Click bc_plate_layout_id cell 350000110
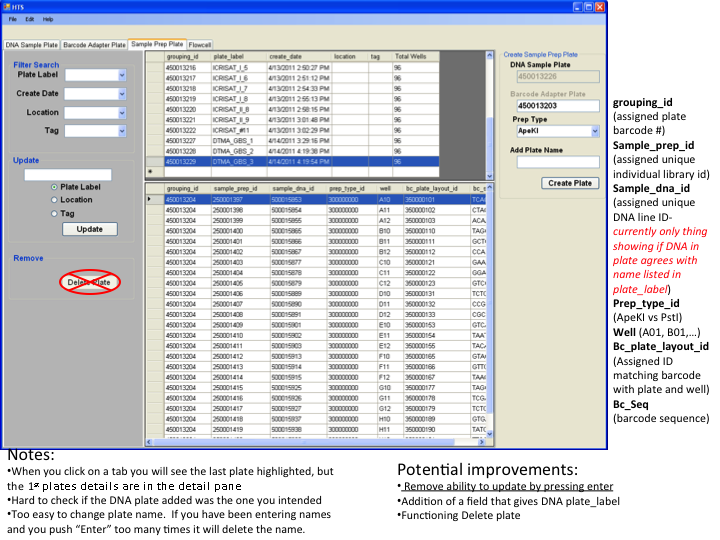Screen dimensions: 720x540 (436, 231)
